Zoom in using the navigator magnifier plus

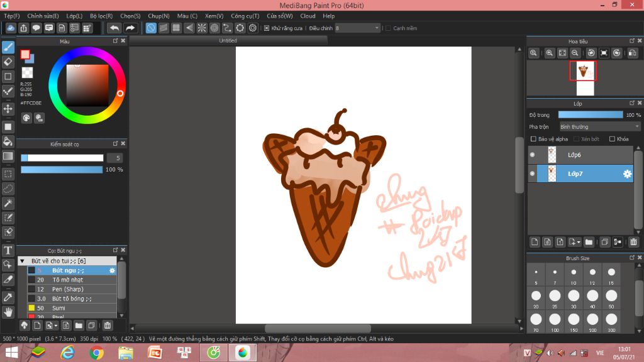[549, 53]
